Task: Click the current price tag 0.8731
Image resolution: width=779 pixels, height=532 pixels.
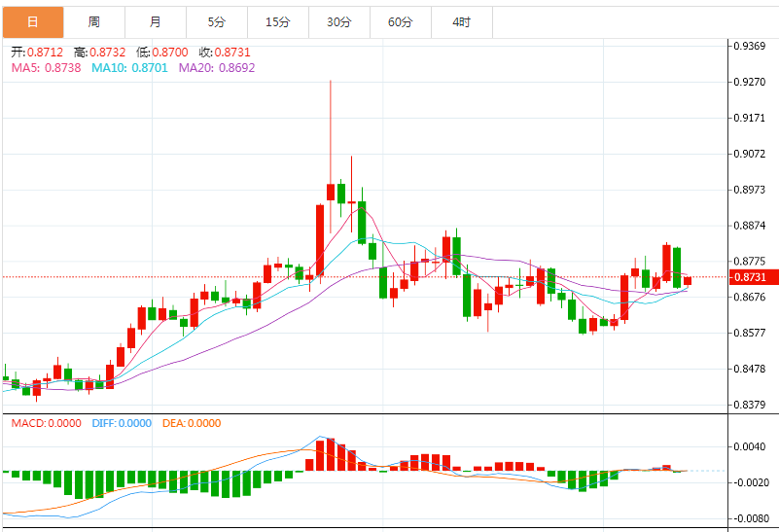Action: pos(753,277)
